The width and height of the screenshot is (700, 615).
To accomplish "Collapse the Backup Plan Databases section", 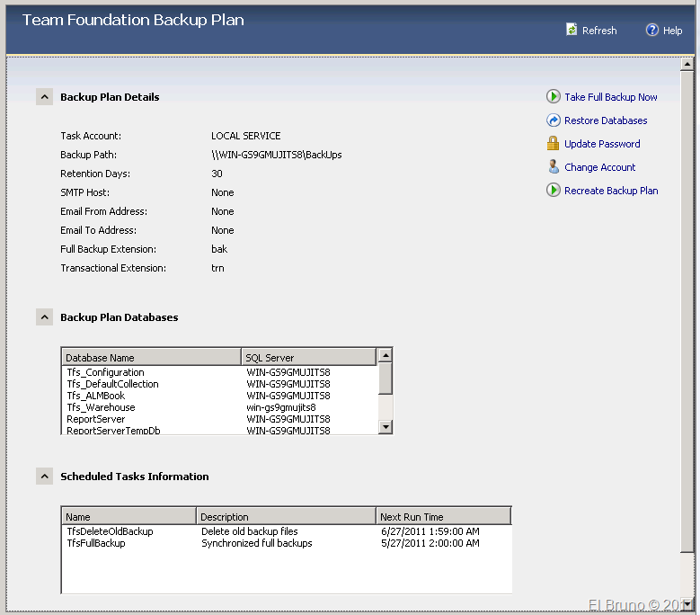I will [44, 317].
